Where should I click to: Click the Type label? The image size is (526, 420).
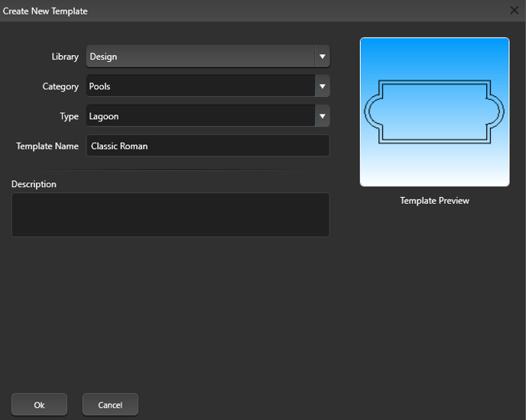pos(69,116)
